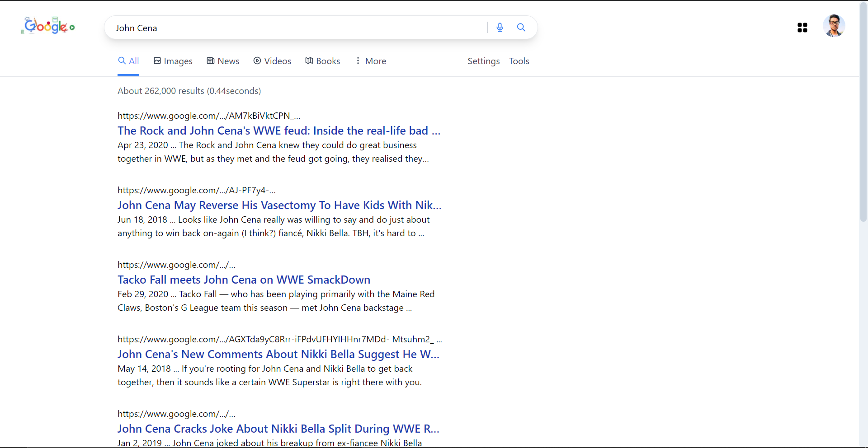Click the URL starting with AGXTda9yC8Rrr
The height and width of the screenshot is (448, 868).
click(x=280, y=339)
